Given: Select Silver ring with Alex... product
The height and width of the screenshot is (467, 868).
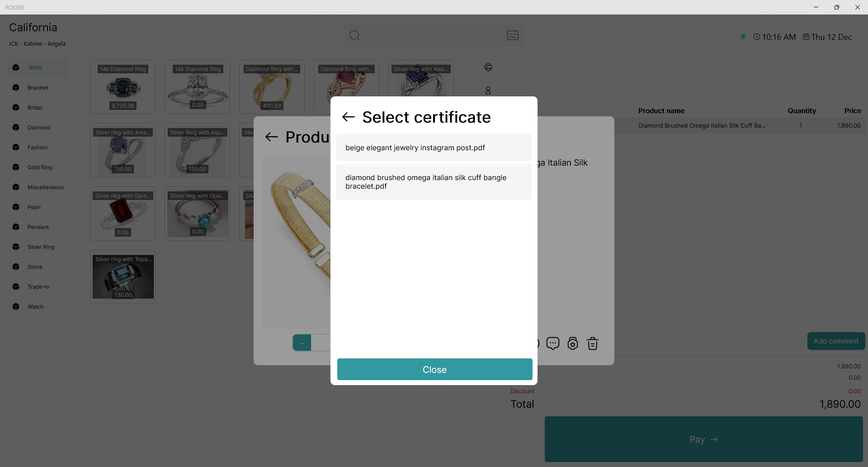Looking at the screenshot, I should click(421, 78).
